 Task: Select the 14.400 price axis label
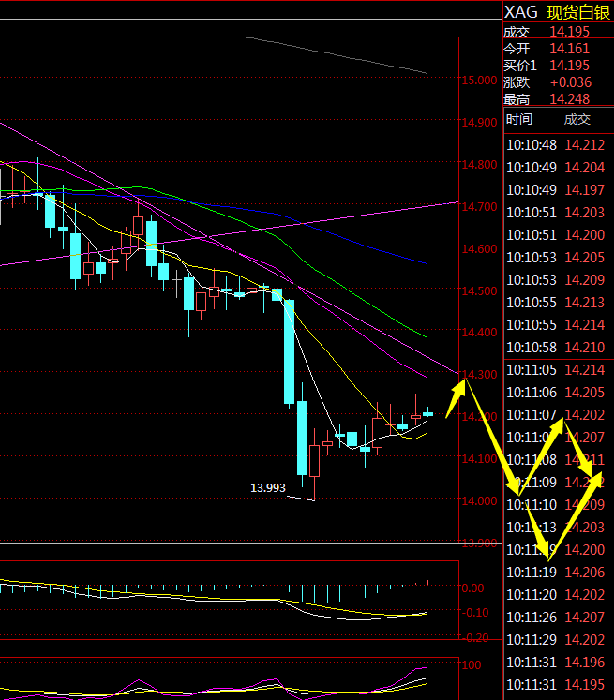(479, 332)
